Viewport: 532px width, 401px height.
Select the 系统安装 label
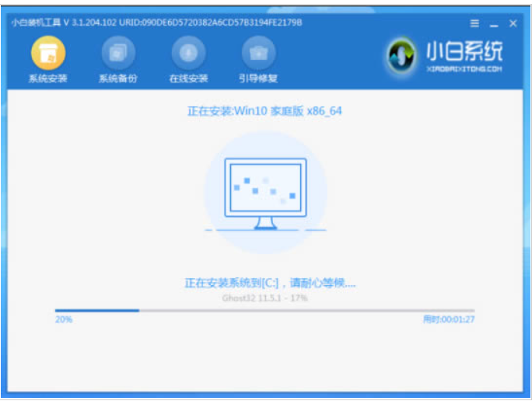[48, 78]
